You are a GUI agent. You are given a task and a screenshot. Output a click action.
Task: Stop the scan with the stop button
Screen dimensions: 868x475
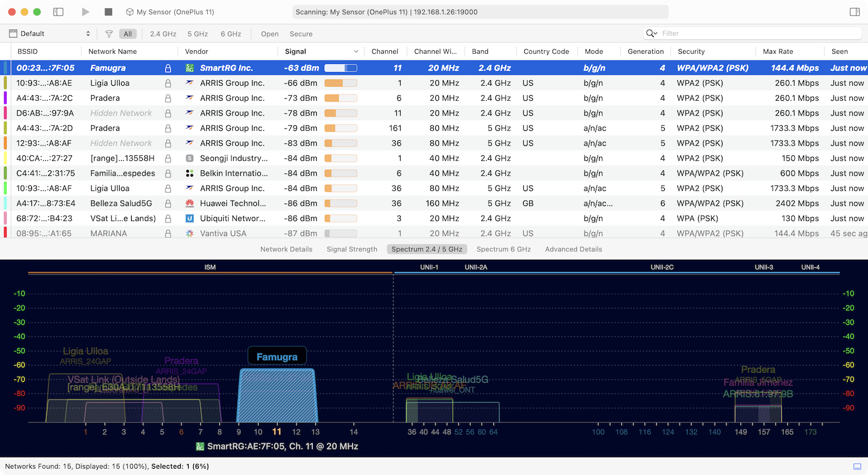[x=109, y=12]
